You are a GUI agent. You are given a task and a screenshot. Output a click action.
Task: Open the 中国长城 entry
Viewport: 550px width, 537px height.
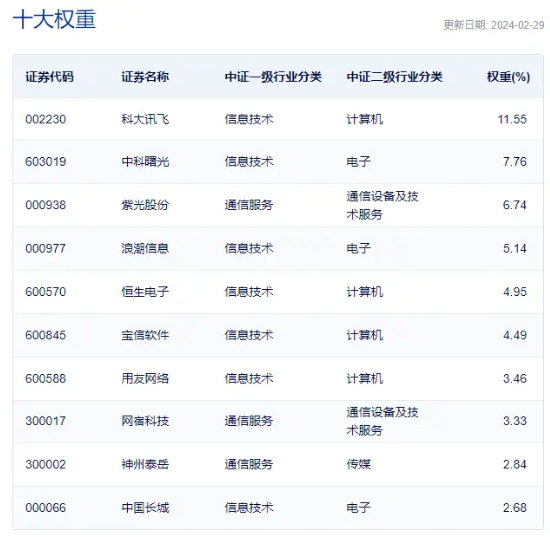click(x=145, y=508)
